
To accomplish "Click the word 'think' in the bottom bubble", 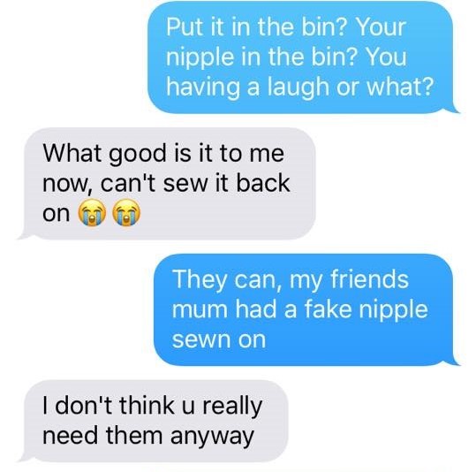I will (147, 406).
